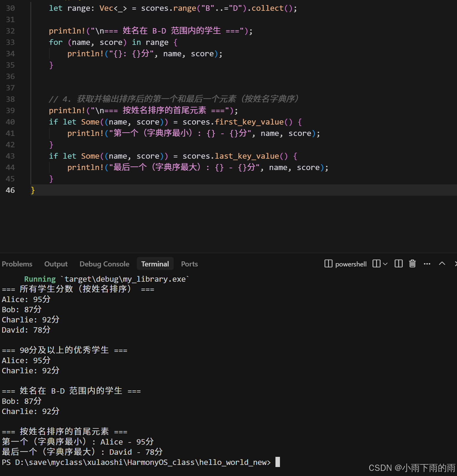Click on first_key_value in line 40
Viewport: 457px width, 476px height.
coord(249,122)
